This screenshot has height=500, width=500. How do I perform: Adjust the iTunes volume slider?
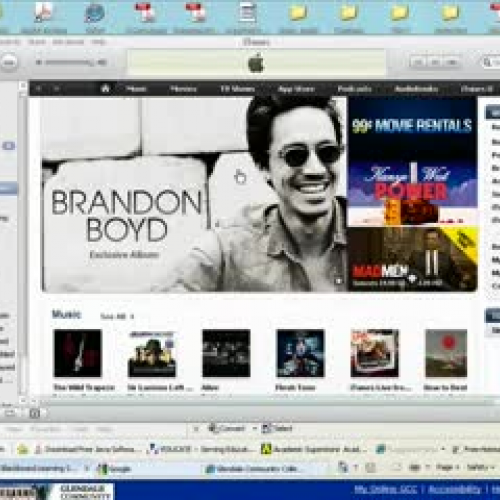click(x=69, y=62)
